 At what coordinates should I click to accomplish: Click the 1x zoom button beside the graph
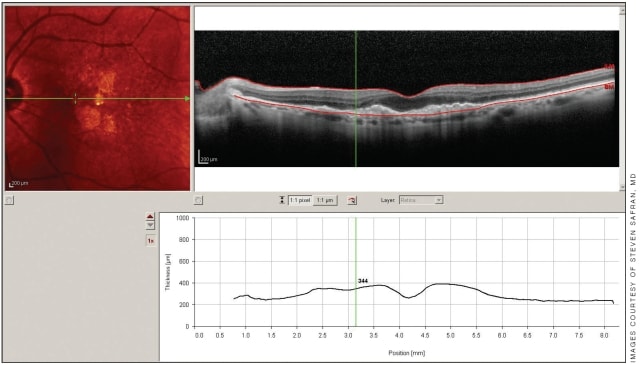pyautogui.click(x=151, y=241)
